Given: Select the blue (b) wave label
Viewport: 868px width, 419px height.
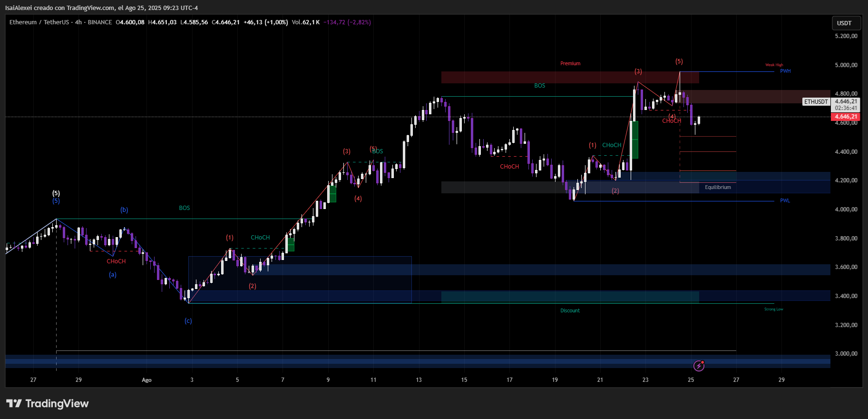Looking at the screenshot, I should 124,210.
